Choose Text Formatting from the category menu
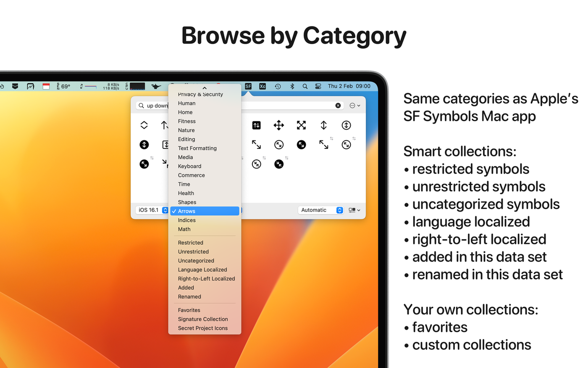This screenshot has width=588, height=368. [x=197, y=148]
